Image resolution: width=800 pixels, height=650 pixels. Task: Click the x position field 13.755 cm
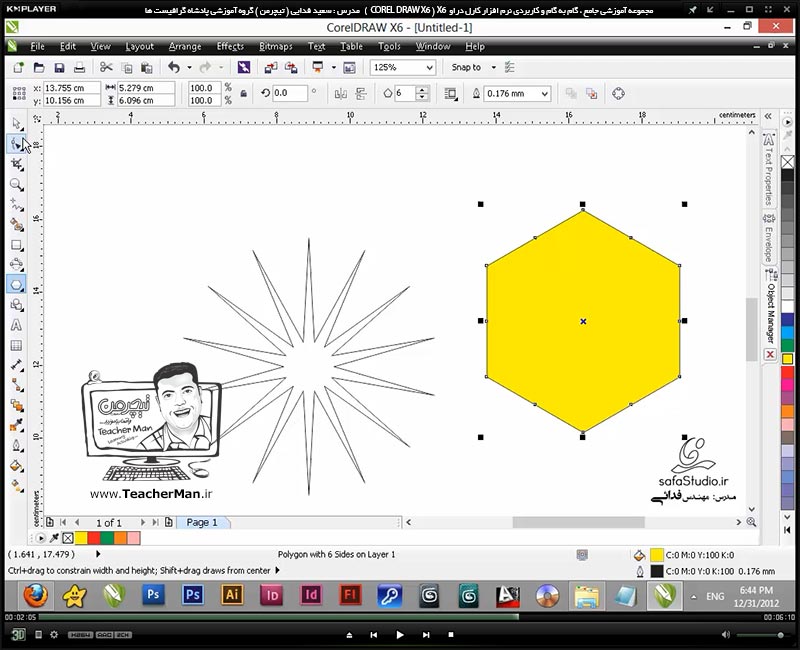tap(71, 88)
